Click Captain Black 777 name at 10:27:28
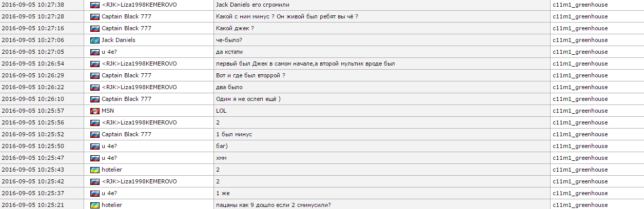644x209 pixels. [126, 16]
